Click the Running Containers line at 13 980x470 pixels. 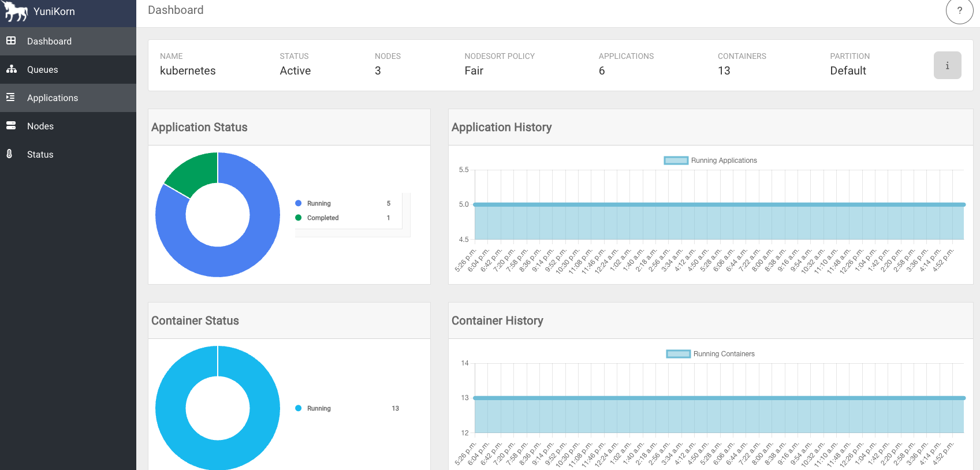(x=719, y=398)
